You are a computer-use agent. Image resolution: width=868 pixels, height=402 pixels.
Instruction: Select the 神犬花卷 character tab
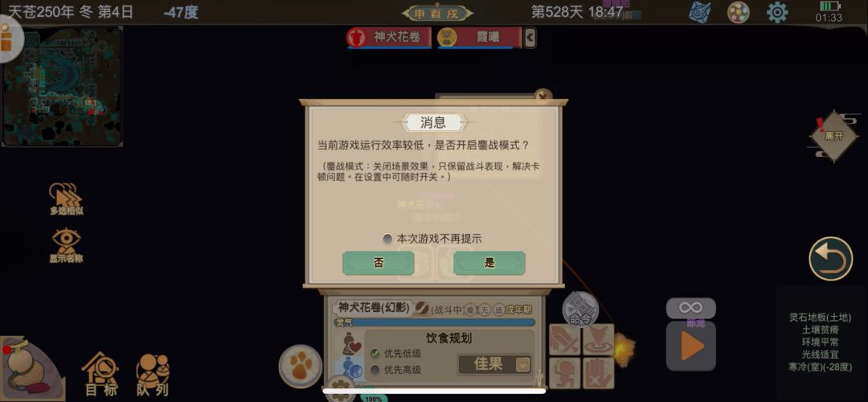click(x=388, y=37)
